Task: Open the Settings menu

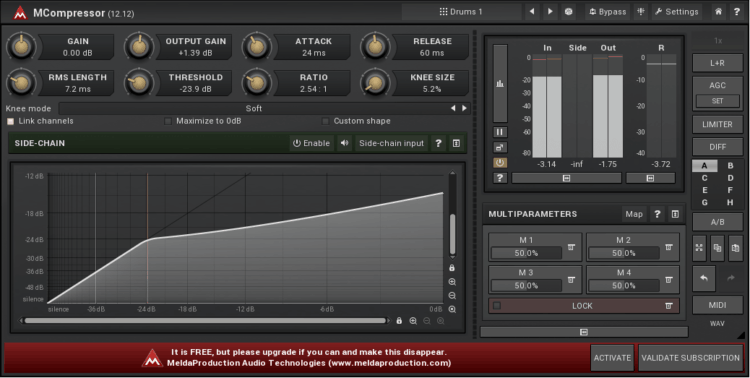Action: coord(676,12)
